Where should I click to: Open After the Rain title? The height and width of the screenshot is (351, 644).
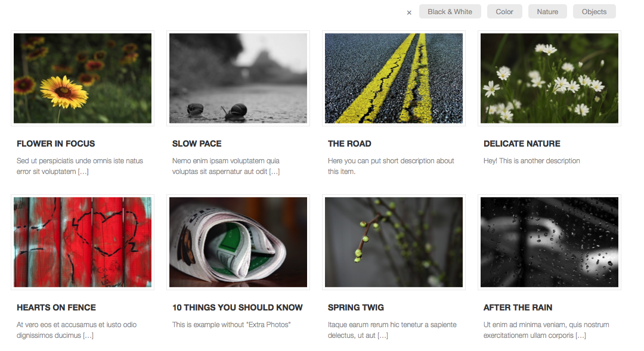[x=518, y=307]
